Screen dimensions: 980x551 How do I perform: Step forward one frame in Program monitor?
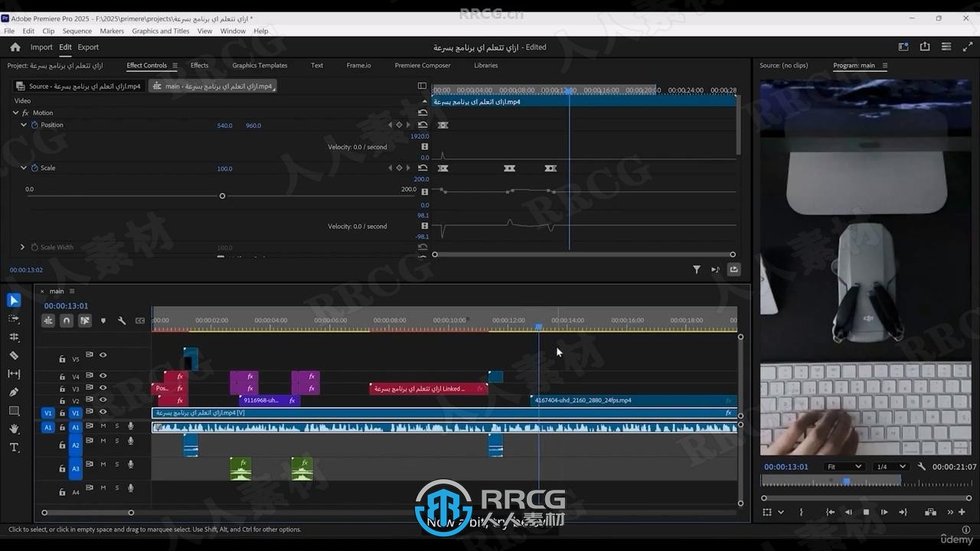(884, 512)
